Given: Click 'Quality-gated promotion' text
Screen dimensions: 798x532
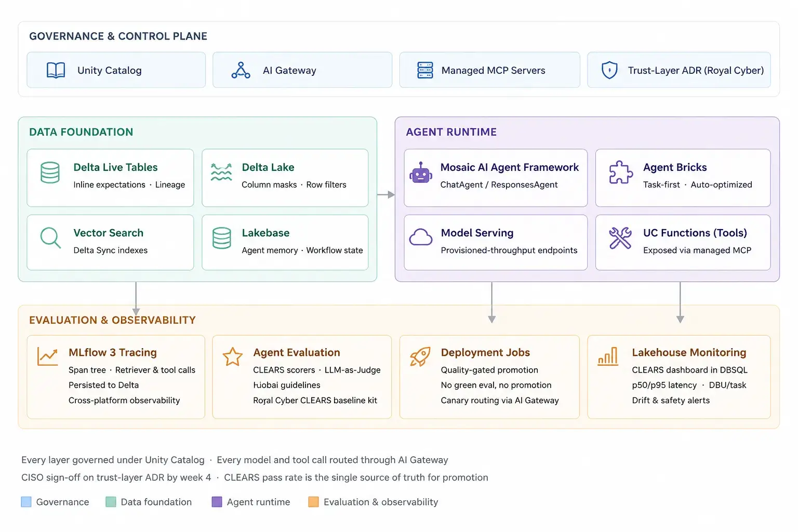Looking at the screenshot, I should (489, 370).
